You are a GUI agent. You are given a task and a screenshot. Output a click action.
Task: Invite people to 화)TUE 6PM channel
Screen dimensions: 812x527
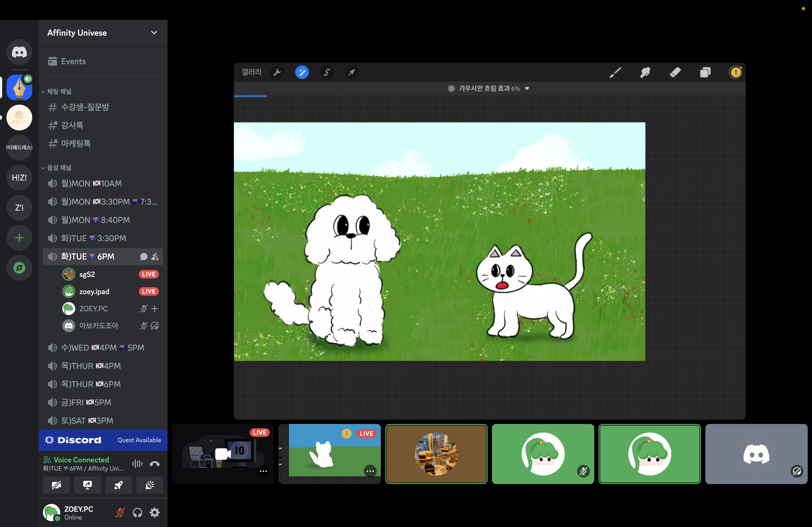click(155, 257)
